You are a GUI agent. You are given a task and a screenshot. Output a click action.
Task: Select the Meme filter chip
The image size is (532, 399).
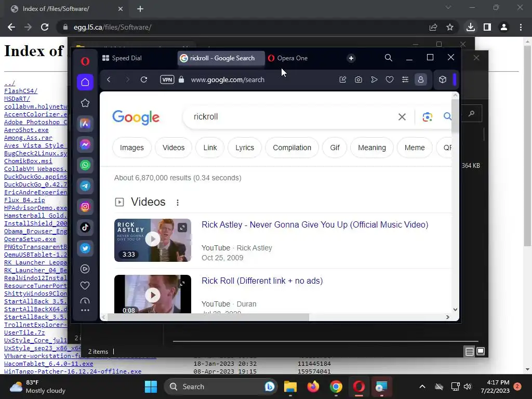(415, 148)
